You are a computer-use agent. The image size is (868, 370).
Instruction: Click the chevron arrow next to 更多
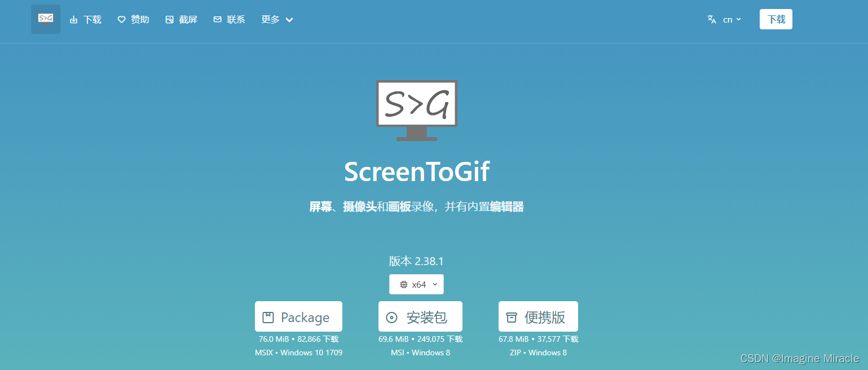[289, 20]
